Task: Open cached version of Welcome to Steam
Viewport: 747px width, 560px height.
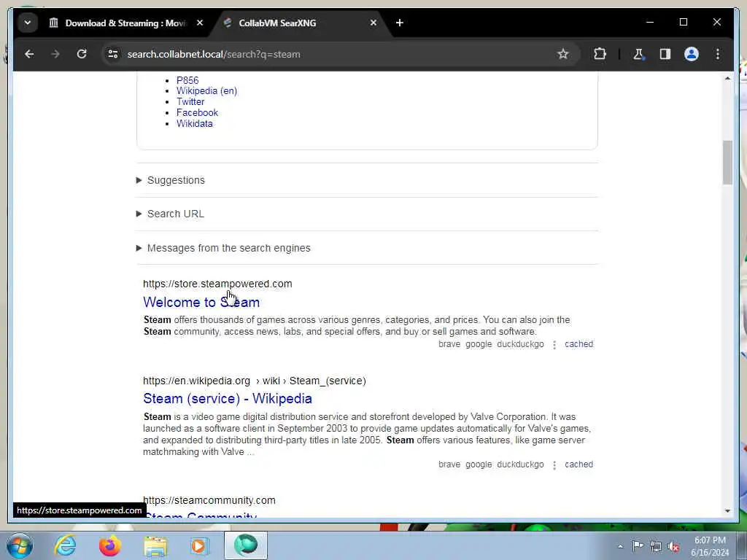Action: point(578,344)
